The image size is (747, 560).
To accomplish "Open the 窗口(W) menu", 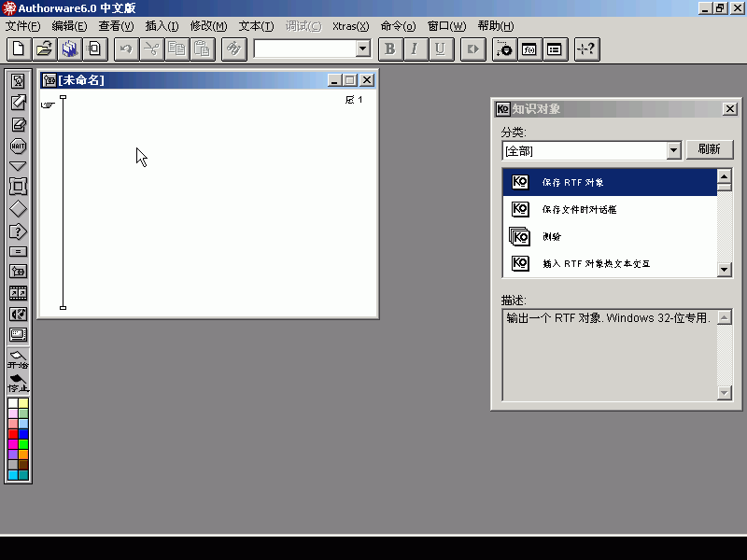I will [446, 26].
